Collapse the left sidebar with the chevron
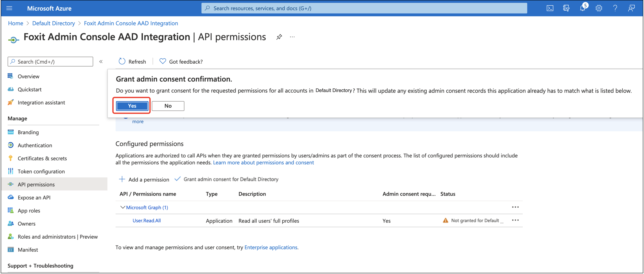Screen dimensions: 644x274 coord(101,61)
